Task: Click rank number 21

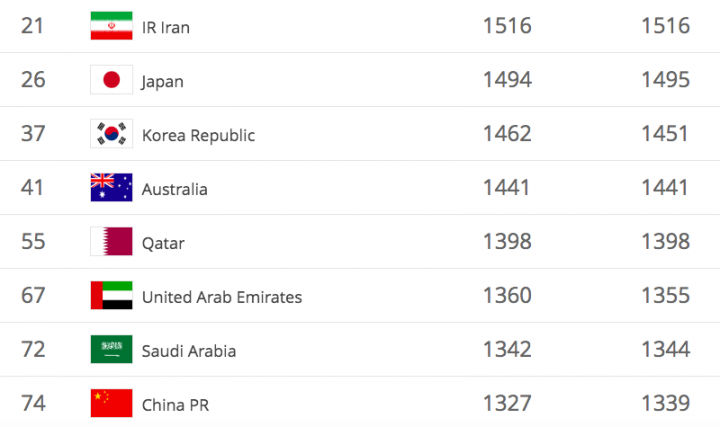Action: coord(33,26)
